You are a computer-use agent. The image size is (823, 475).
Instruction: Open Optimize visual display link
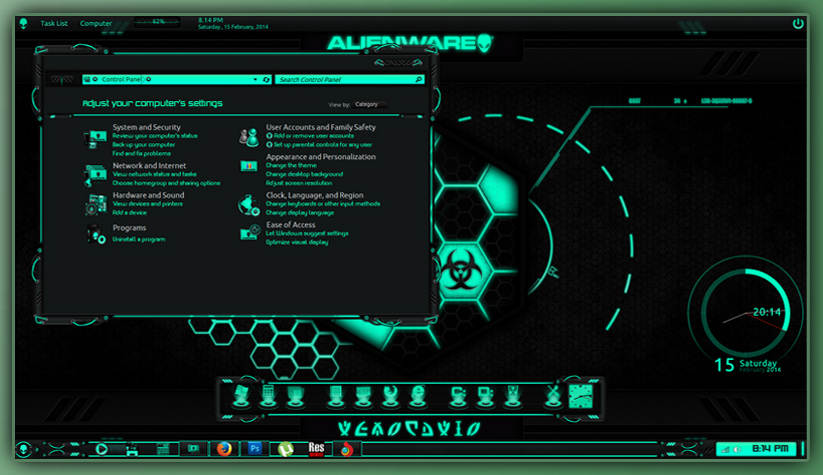point(297,242)
